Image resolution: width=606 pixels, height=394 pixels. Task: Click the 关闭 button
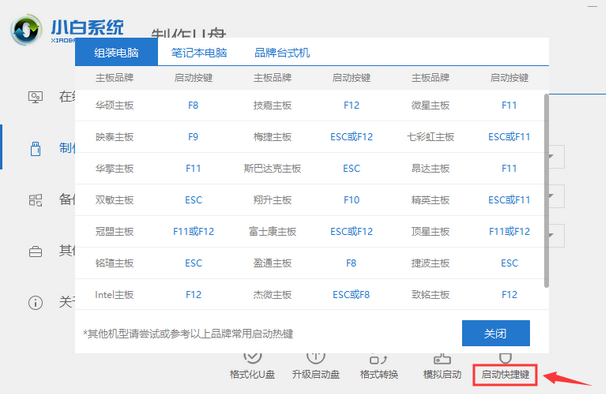[496, 333]
